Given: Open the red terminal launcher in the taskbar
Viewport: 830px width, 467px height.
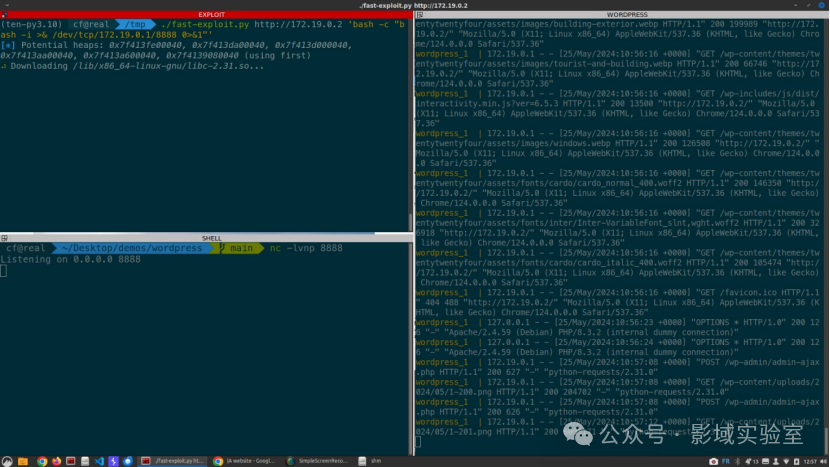Looking at the screenshot, I should pyautogui.click(x=70, y=461).
